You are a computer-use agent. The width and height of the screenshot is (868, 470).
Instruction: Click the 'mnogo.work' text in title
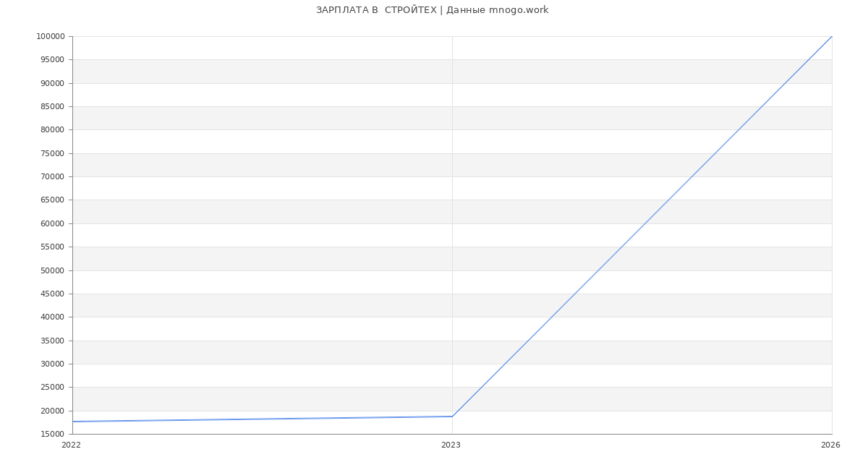click(519, 10)
